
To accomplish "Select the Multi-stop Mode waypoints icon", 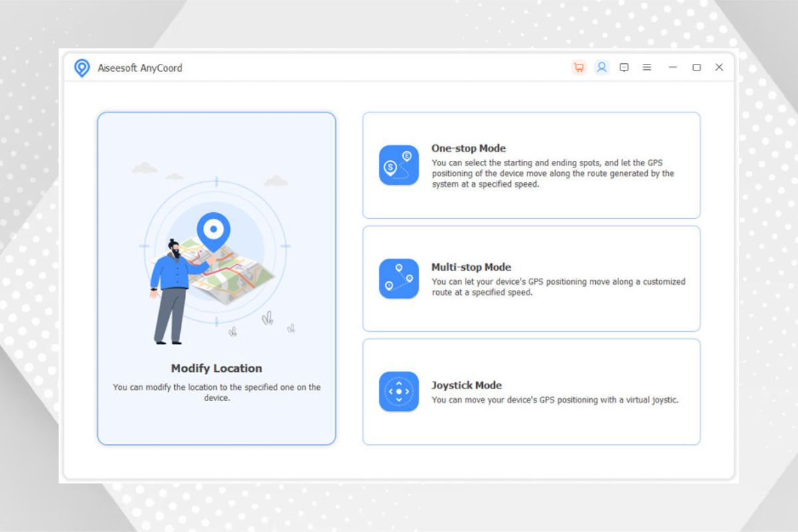I will [x=399, y=279].
